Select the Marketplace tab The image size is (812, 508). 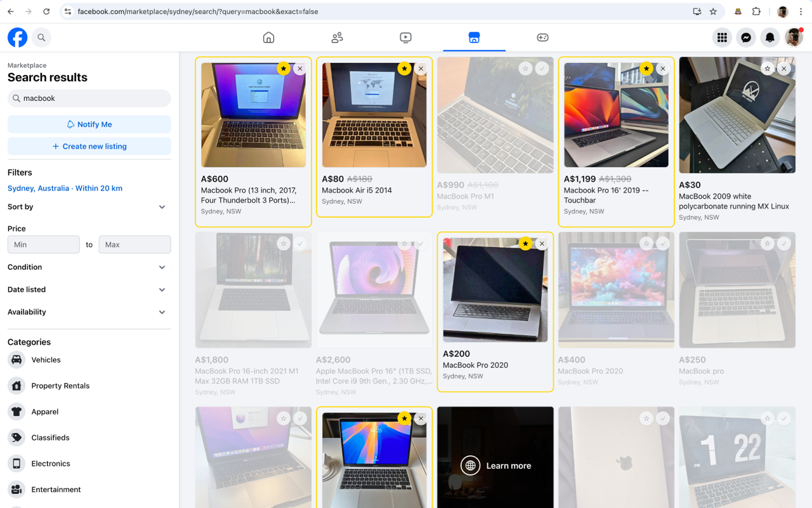pyautogui.click(x=474, y=37)
